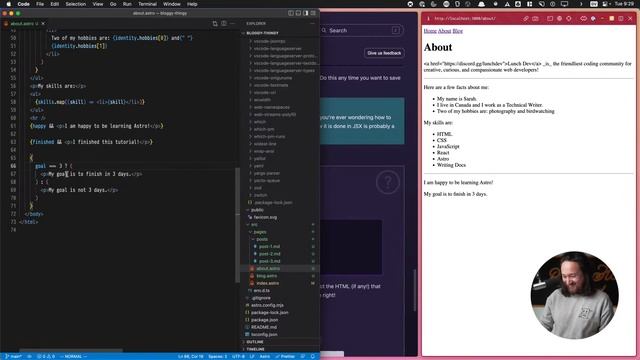Click the line and column position in the status bar
640x360 pixels.
(190, 356)
